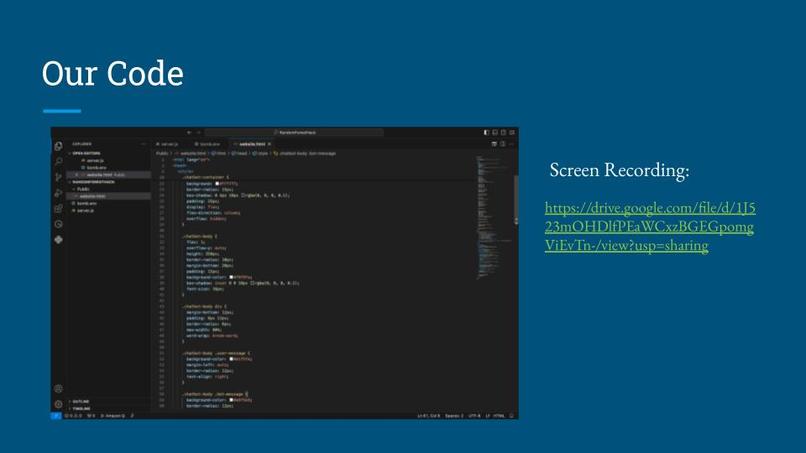Click the HTML language mode status item
This screenshot has width=806, height=453.
[499, 416]
